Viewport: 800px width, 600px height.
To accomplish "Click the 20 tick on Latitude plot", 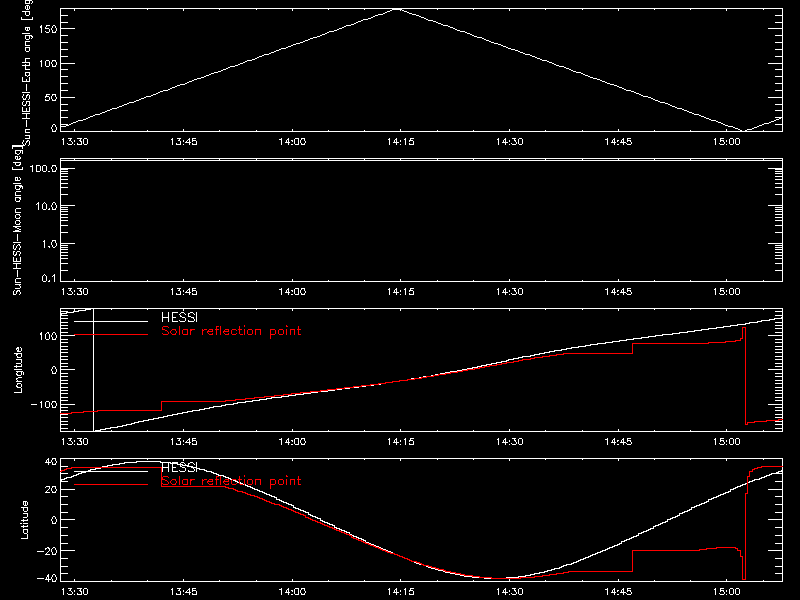I will tap(51, 490).
